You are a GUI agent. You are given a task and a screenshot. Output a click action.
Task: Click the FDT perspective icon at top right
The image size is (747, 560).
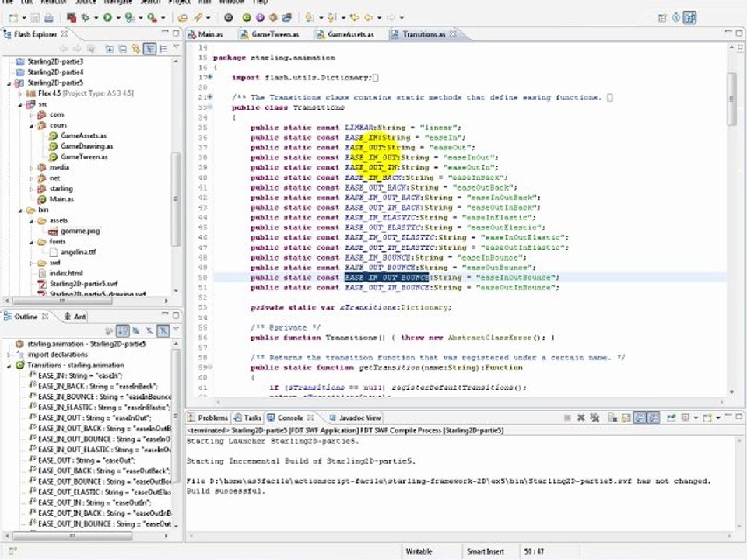pos(689,18)
